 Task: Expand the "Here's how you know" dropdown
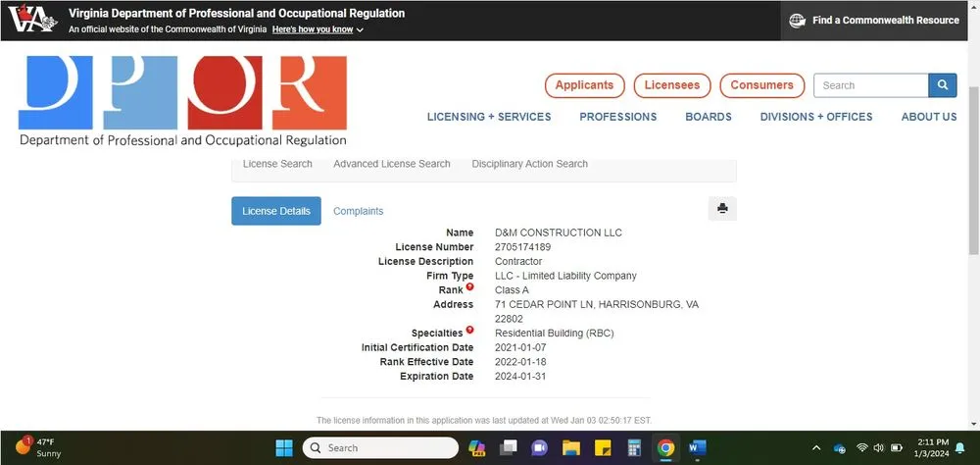[318, 30]
